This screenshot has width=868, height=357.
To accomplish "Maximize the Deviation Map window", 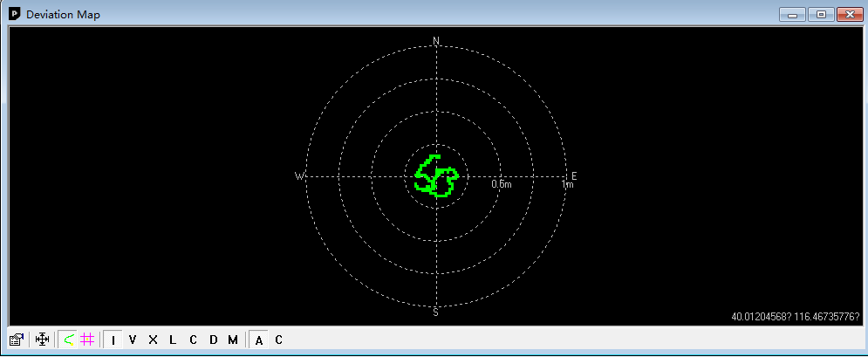I will click(822, 14).
